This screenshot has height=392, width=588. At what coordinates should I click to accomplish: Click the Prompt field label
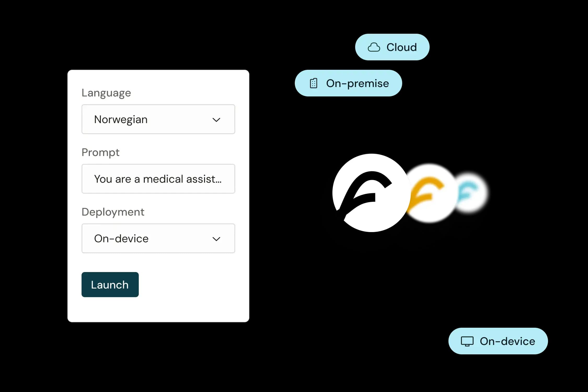point(100,153)
